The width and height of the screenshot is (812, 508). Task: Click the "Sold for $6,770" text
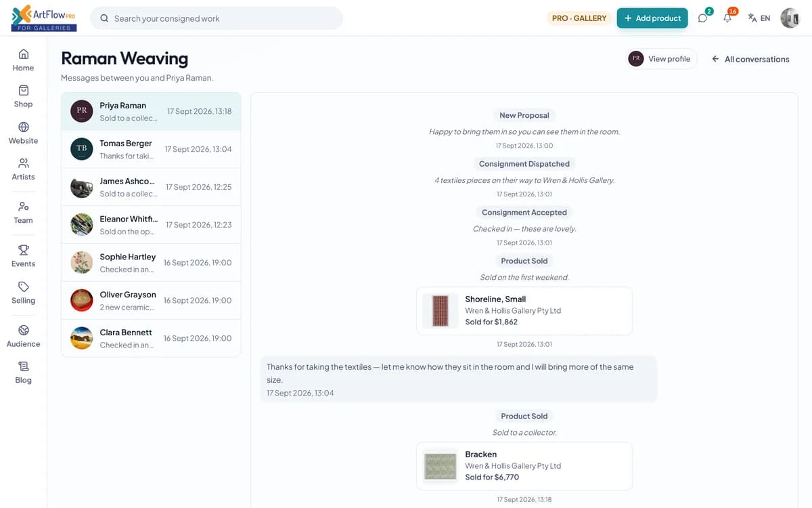[492, 478]
